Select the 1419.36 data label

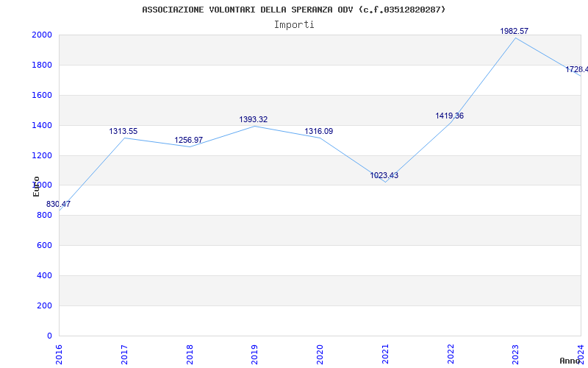(449, 116)
